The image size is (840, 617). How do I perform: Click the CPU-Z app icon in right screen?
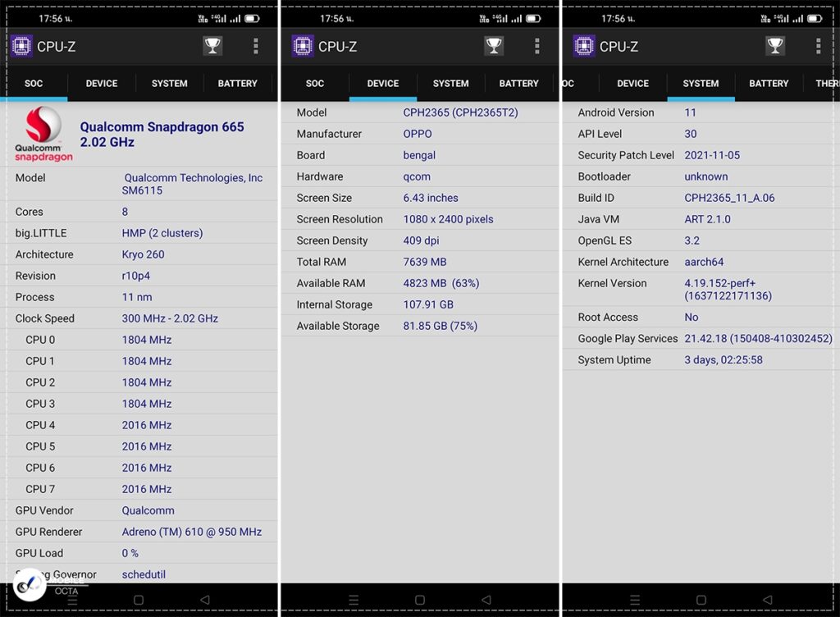[584, 46]
